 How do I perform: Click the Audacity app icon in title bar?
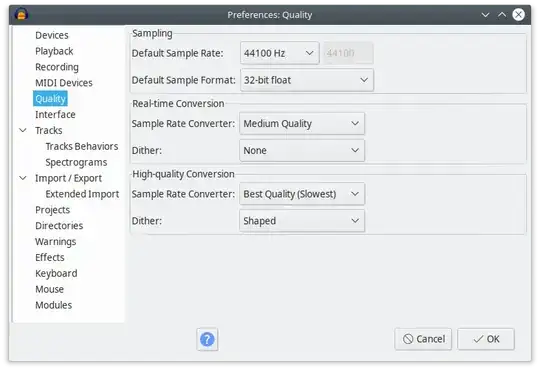click(21, 14)
